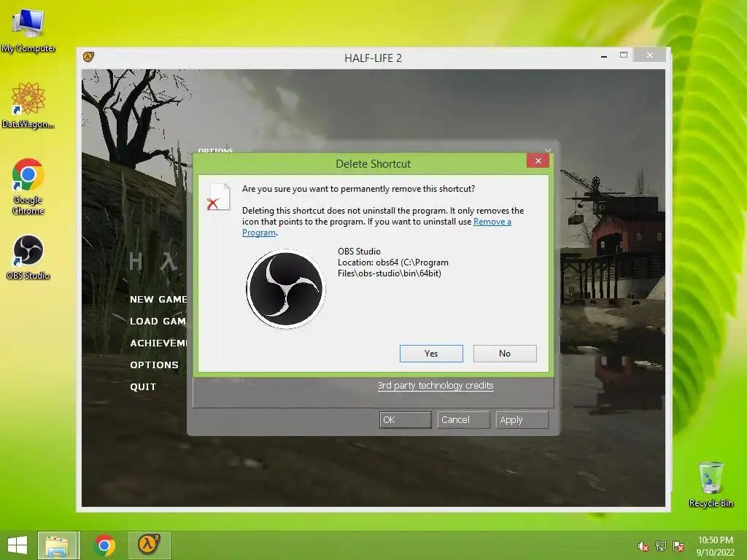Click network tray icon

tap(661, 546)
